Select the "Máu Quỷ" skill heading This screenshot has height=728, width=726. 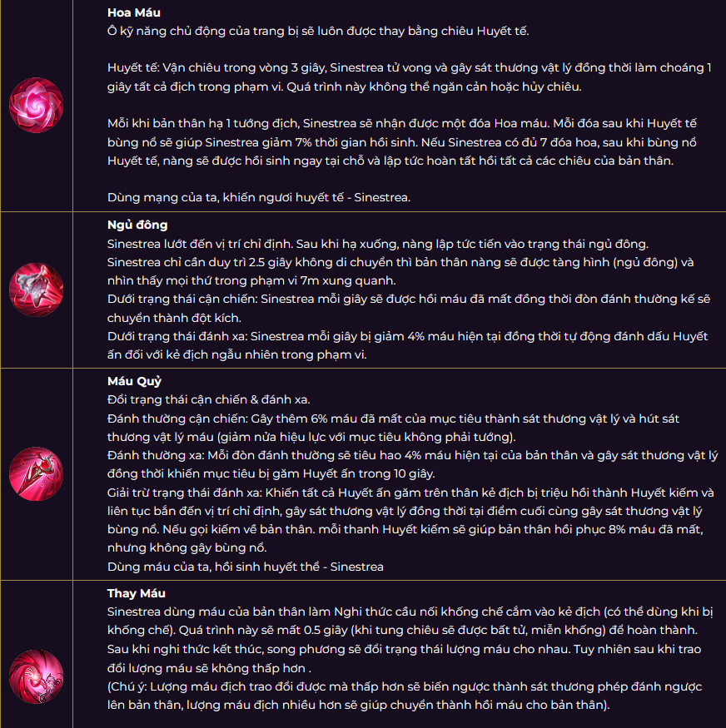click(136, 382)
